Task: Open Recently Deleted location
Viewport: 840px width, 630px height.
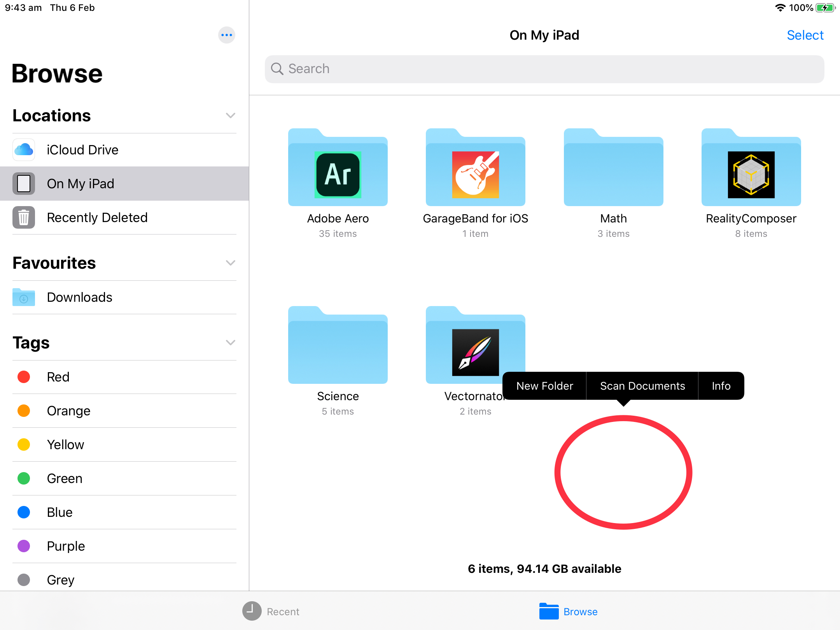Action: [124, 217]
